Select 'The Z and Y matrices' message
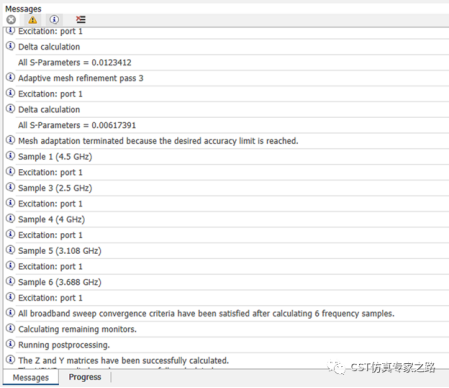 123,361
